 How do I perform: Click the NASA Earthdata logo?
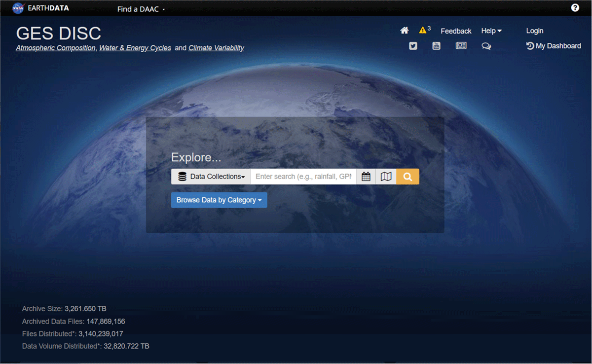[x=41, y=8]
